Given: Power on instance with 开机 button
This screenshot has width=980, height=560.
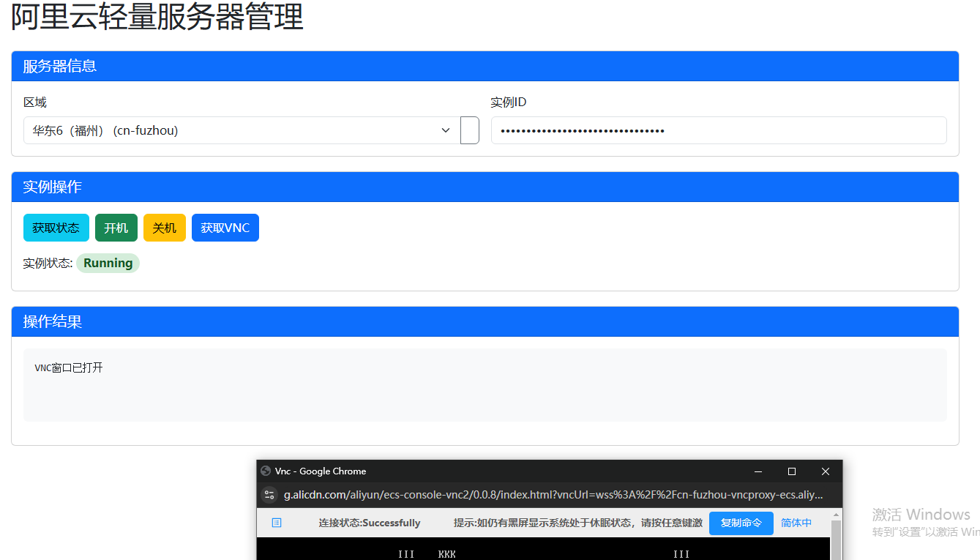Looking at the screenshot, I should pos(116,228).
